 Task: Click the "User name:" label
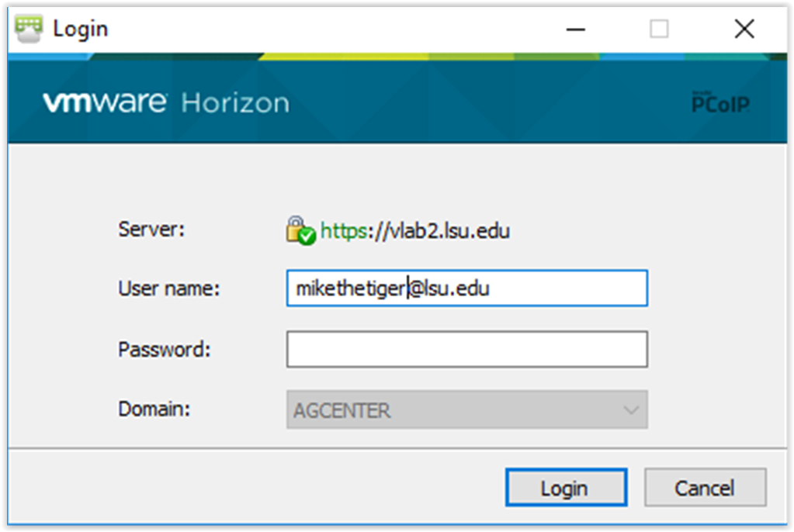168,288
